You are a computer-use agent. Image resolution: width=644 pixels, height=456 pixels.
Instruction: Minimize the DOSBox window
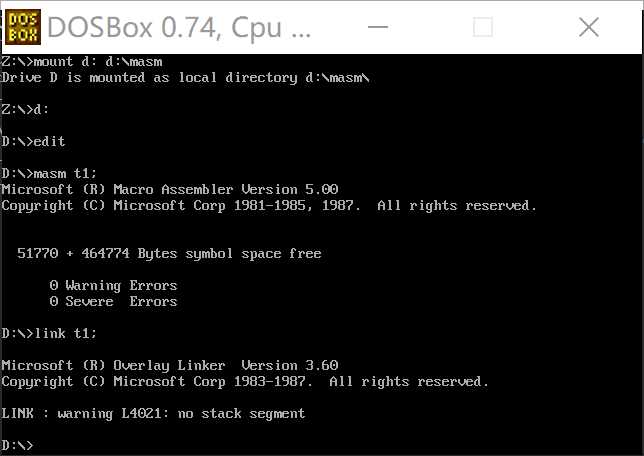[x=378, y=27]
